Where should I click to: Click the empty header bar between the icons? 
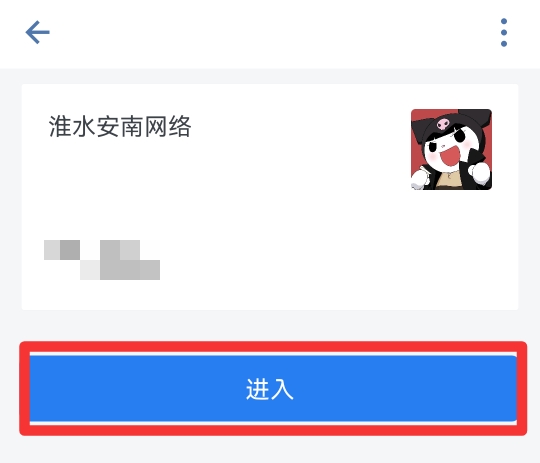[272, 33]
